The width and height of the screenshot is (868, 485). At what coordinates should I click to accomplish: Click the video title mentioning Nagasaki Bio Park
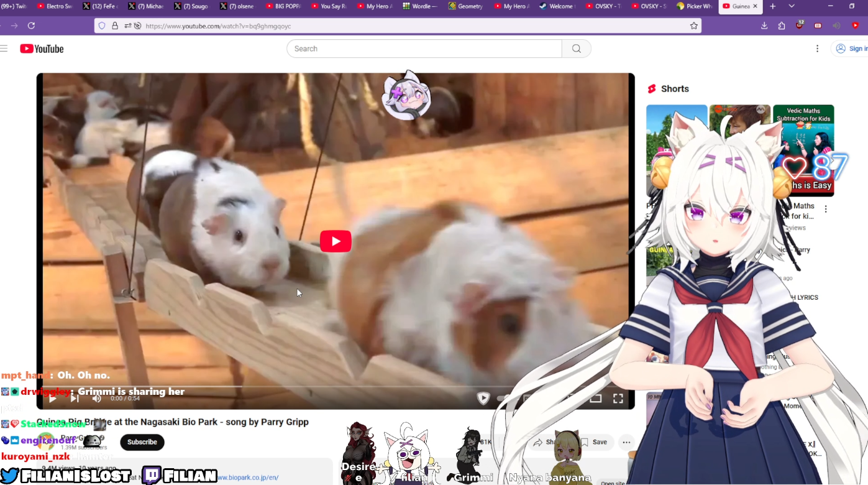point(173,422)
